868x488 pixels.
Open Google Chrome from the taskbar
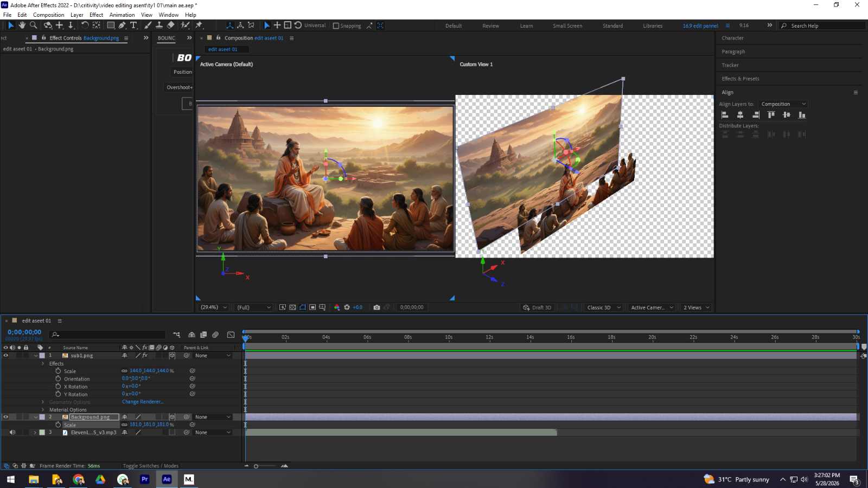coord(79,479)
